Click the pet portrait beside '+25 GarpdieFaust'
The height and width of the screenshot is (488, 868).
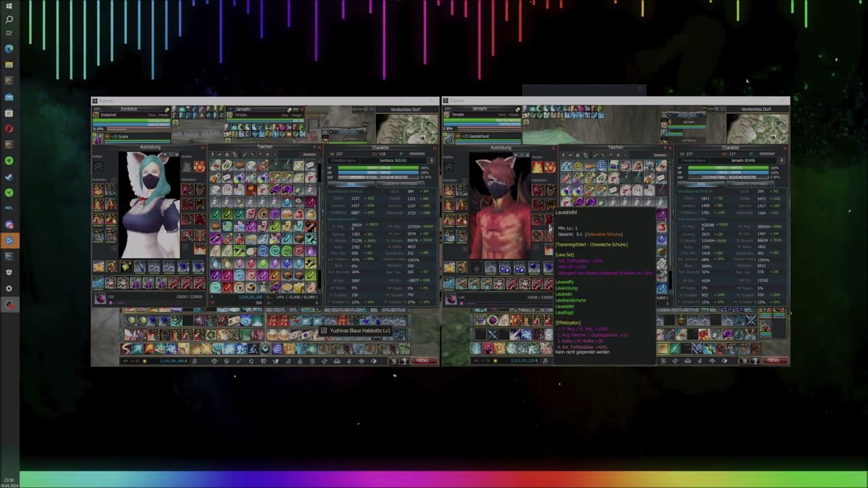pyautogui.click(x=448, y=138)
